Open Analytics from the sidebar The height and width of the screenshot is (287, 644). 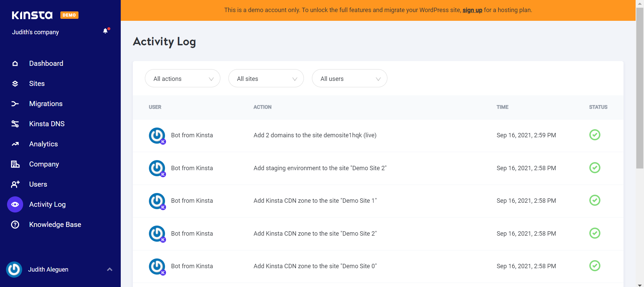(44, 144)
